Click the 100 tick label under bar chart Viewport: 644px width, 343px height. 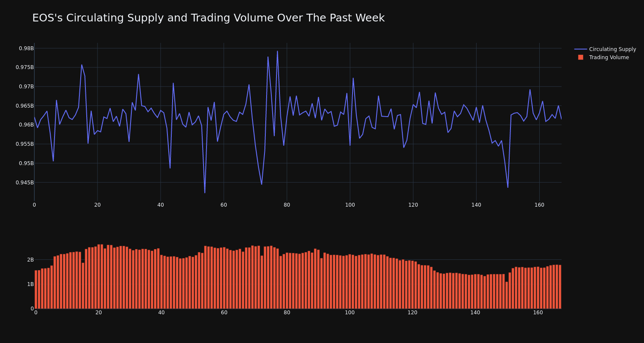pos(350,313)
